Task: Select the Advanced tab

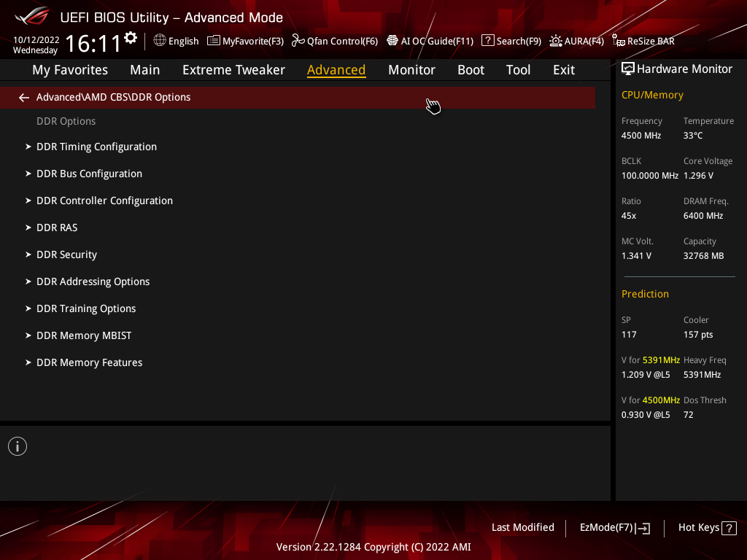Action: coord(336,70)
